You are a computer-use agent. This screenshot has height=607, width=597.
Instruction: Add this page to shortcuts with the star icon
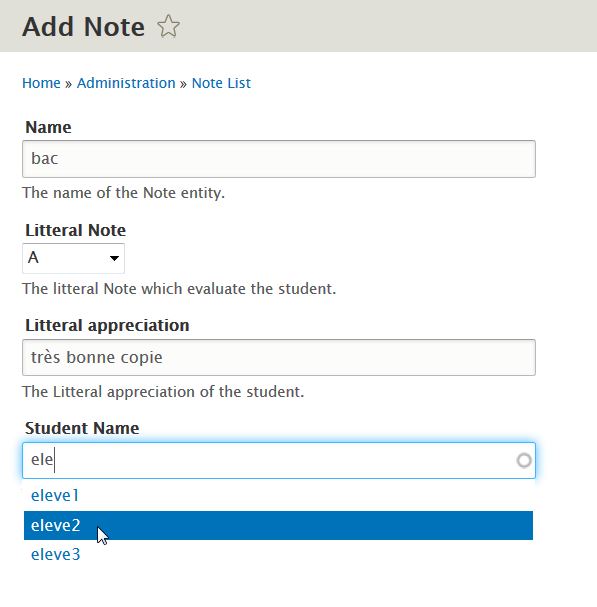point(168,26)
